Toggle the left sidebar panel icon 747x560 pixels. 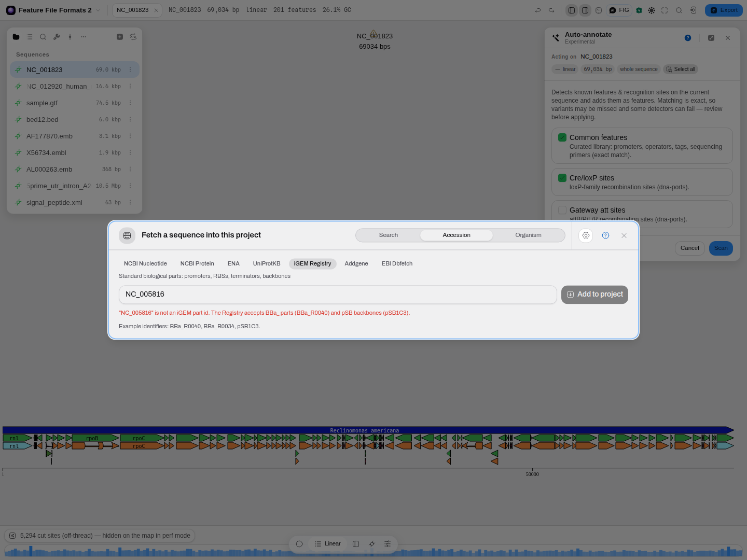572,10
